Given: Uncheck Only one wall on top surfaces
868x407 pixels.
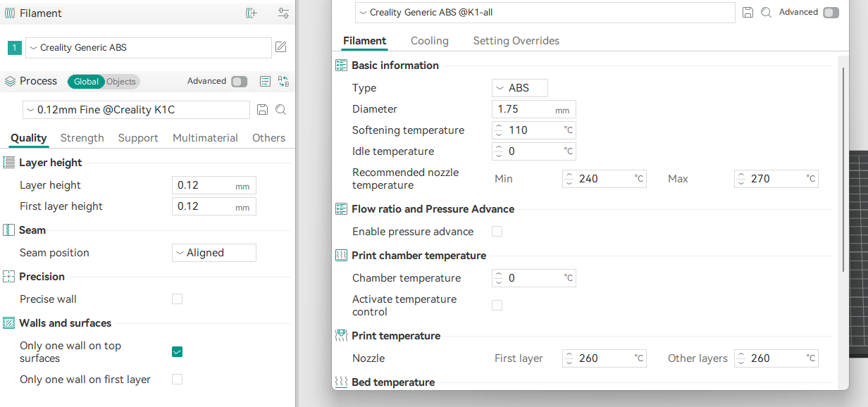Looking at the screenshot, I should (177, 351).
